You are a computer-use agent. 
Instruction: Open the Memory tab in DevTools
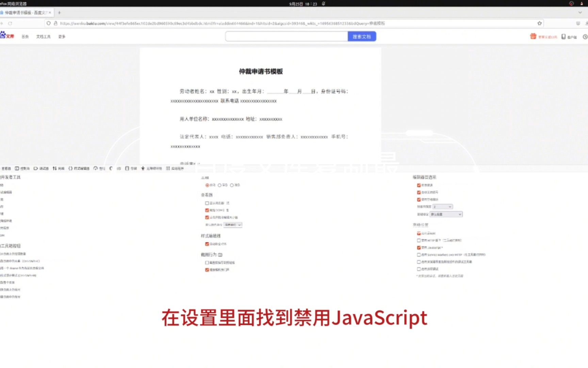[x=115, y=168]
